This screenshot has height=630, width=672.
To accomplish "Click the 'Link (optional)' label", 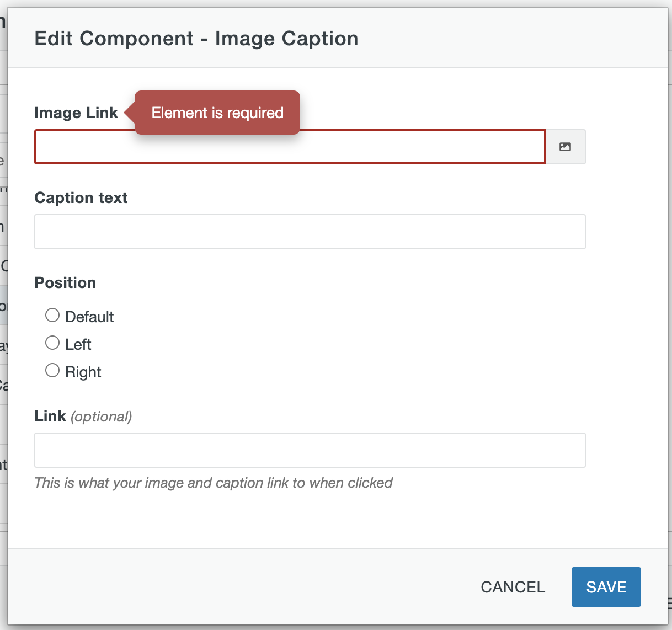I will pyautogui.click(x=50, y=416).
